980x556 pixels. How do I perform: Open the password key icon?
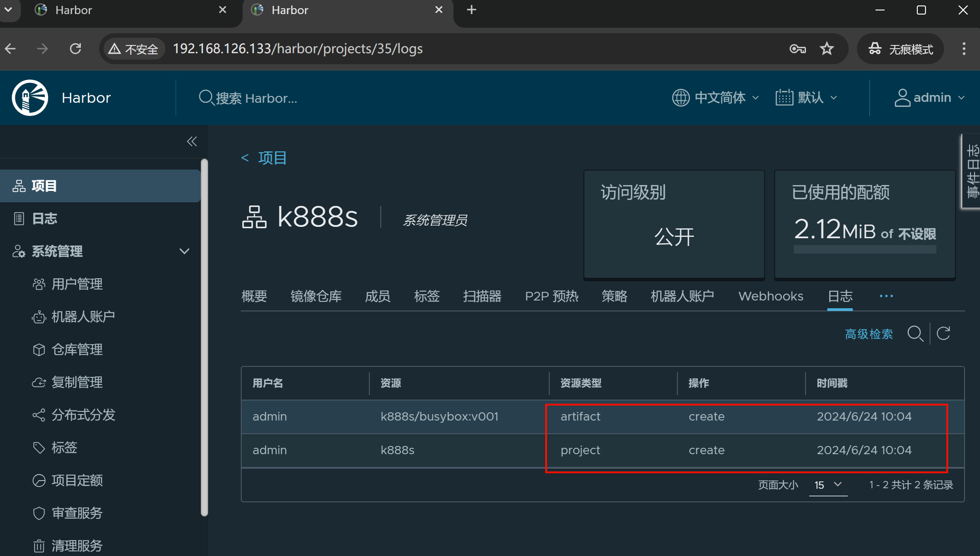point(797,49)
